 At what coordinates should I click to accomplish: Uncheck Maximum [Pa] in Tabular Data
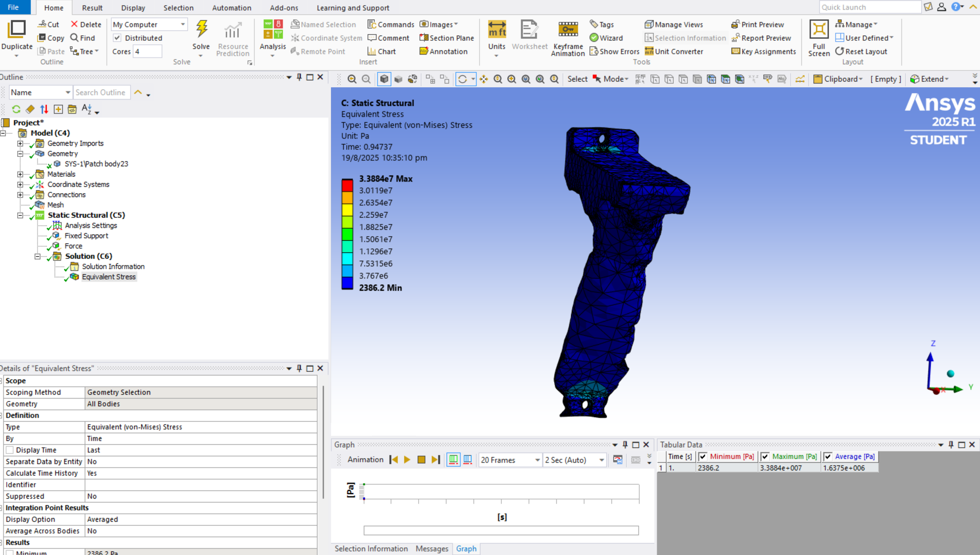coord(765,456)
